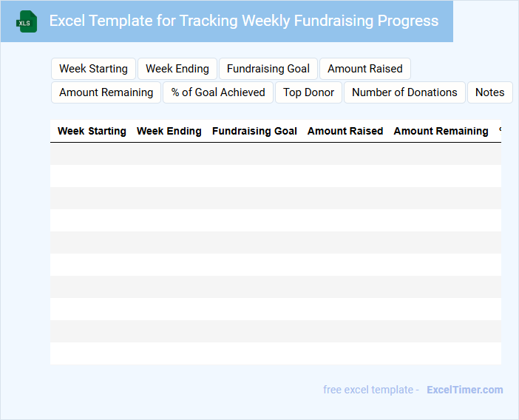Click the green XLS file icon
Viewport: 519px width, 420px height.
tap(27, 21)
